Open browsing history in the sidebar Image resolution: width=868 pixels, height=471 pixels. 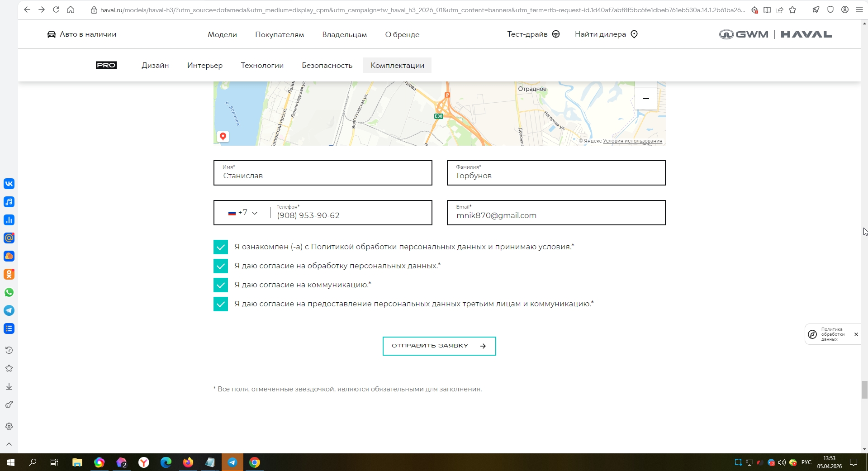tap(9, 350)
